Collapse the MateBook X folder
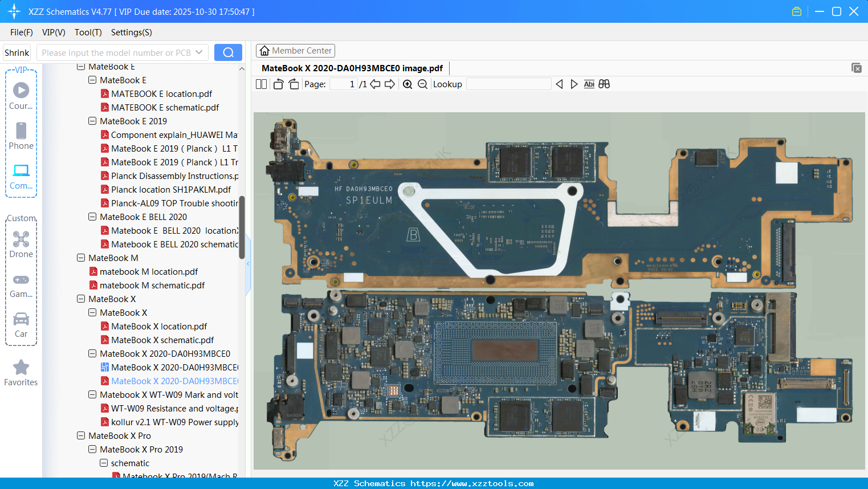This screenshot has height=489, width=868. point(81,299)
